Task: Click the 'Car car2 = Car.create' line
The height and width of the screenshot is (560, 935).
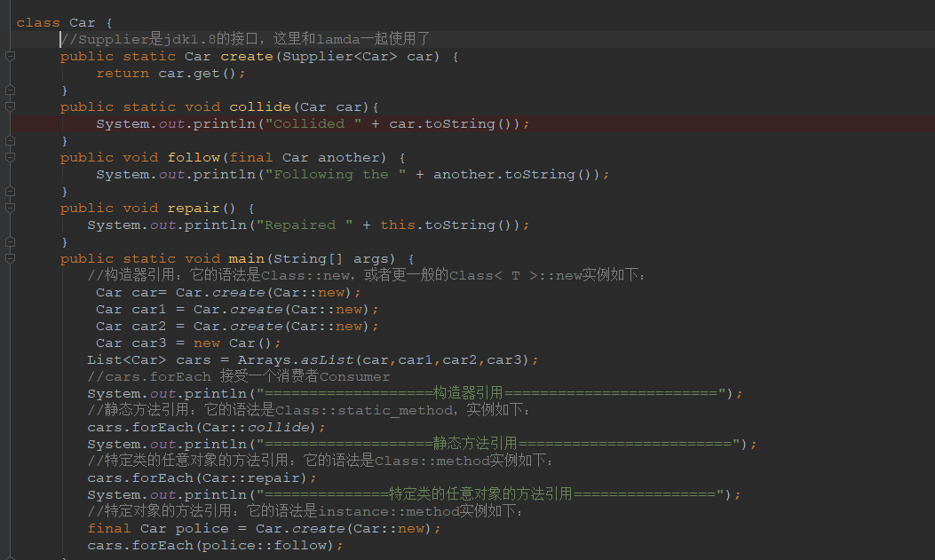Action: [237, 327]
